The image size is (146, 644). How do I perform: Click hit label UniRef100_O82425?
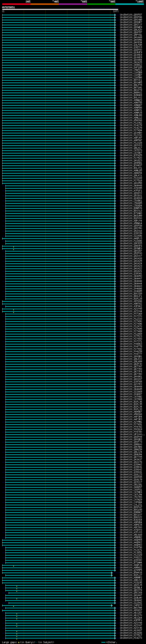pos(131,63)
